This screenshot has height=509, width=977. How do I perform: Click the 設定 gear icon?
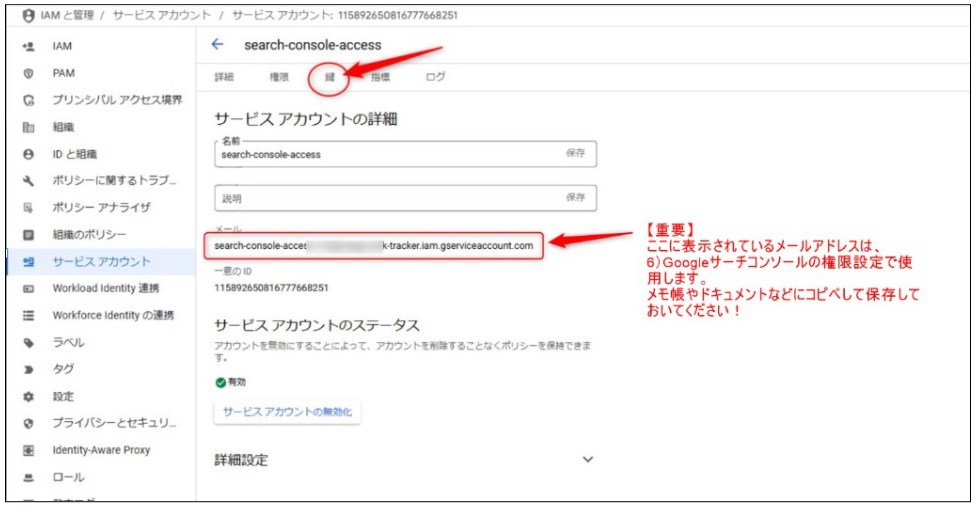pyautogui.click(x=28, y=396)
